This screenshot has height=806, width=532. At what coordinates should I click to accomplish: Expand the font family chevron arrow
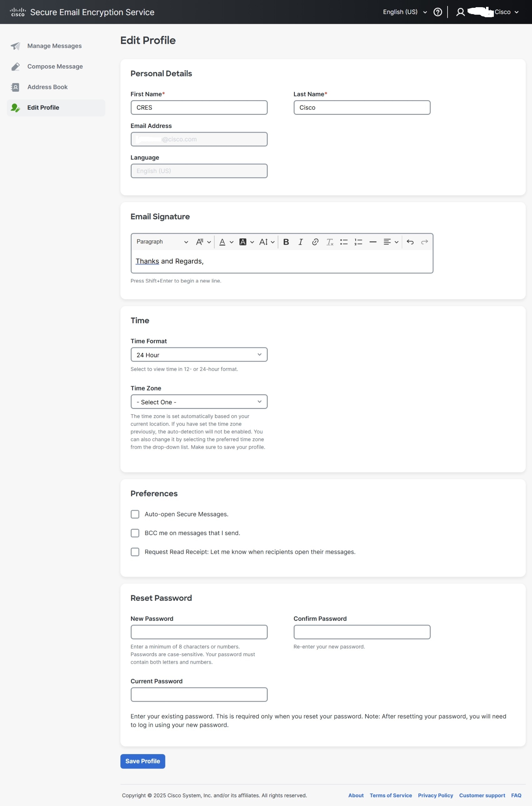[209, 242]
